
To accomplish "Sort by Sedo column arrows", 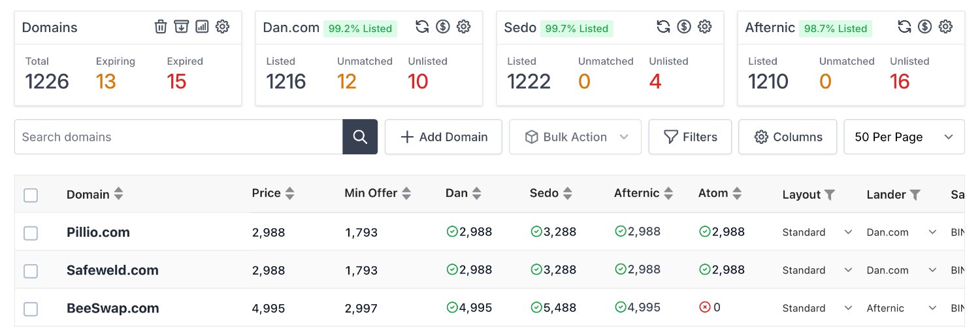I will pos(568,194).
